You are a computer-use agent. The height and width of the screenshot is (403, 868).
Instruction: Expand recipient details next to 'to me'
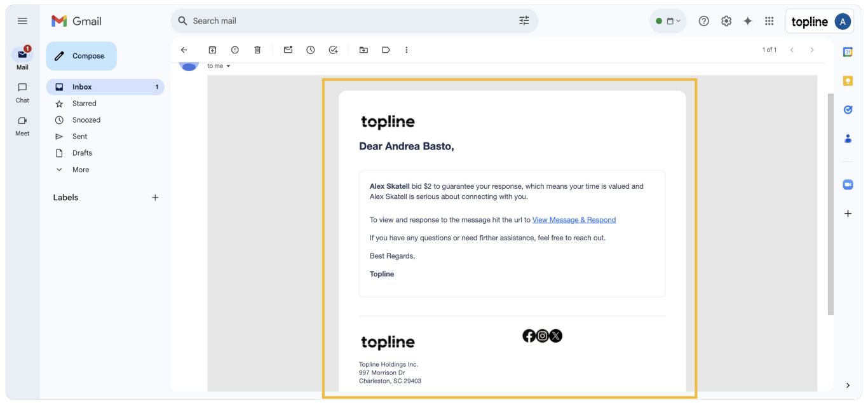click(228, 66)
